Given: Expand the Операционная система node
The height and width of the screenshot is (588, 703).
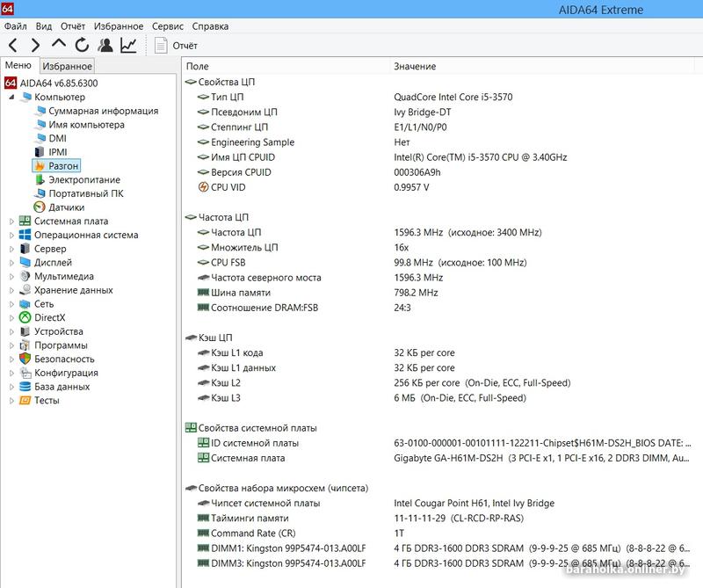Looking at the screenshot, I should (x=11, y=235).
